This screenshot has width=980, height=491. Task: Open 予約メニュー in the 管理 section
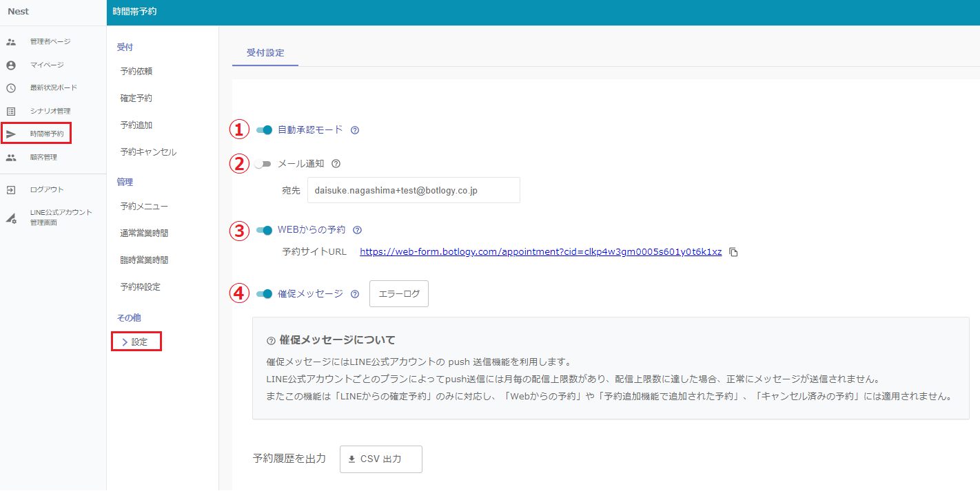click(143, 207)
